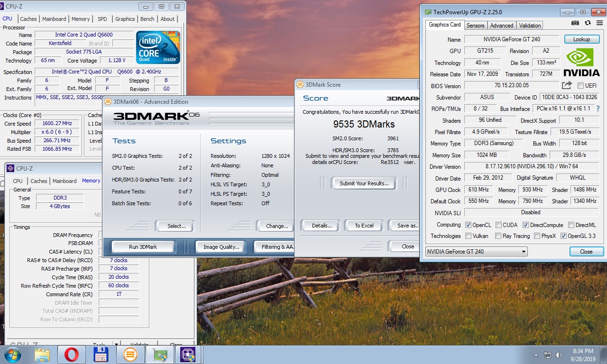The width and height of the screenshot is (607, 364).
Task: Click the floppy disk taskbar icon
Action: pos(101,355)
